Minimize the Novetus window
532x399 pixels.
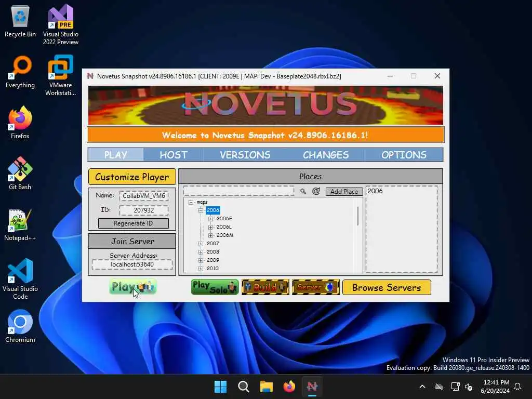coord(390,76)
